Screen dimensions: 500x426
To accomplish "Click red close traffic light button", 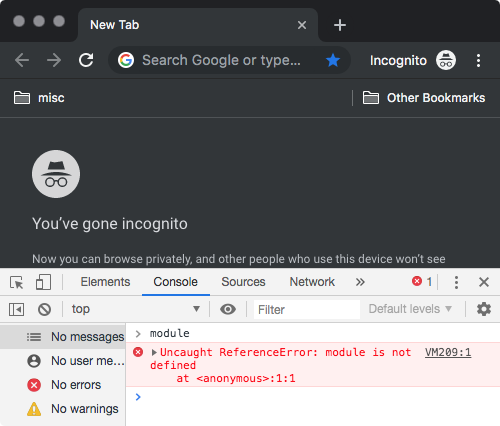I will click(x=19, y=21).
